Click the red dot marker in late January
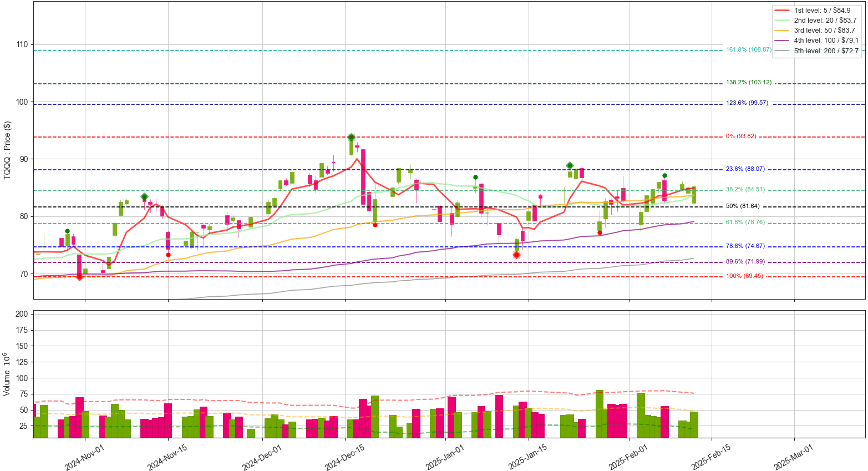 coord(600,232)
